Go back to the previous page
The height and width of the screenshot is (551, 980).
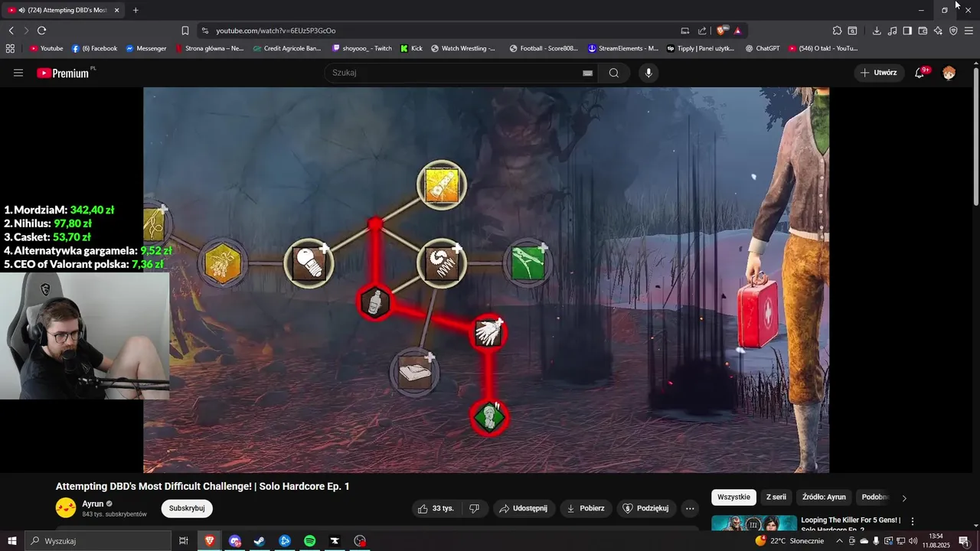coord(11,31)
